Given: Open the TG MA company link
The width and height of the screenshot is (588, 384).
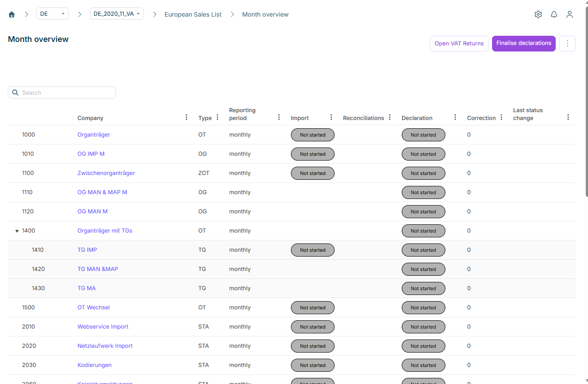Looking at the screenshot, I should (x=86, y=288).
